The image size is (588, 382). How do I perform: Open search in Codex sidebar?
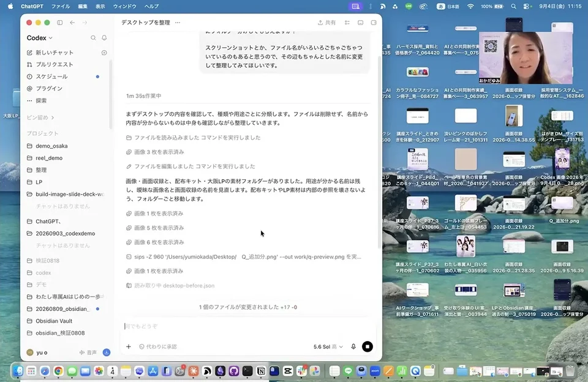(x=93, y=38)
